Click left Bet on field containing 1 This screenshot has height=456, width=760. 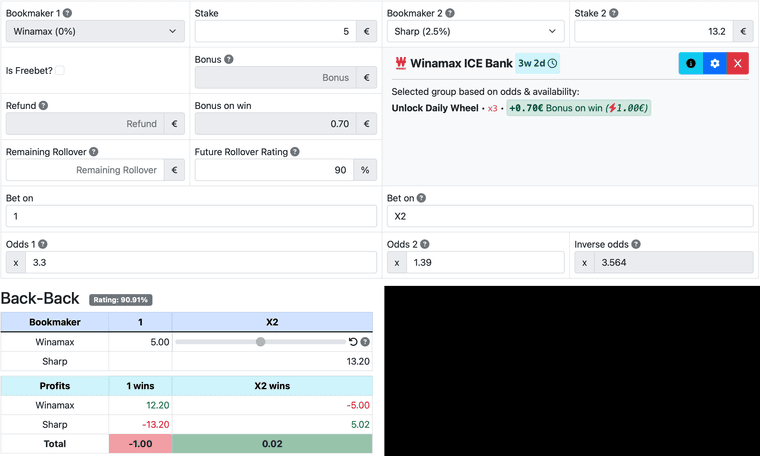click(191, 216)
